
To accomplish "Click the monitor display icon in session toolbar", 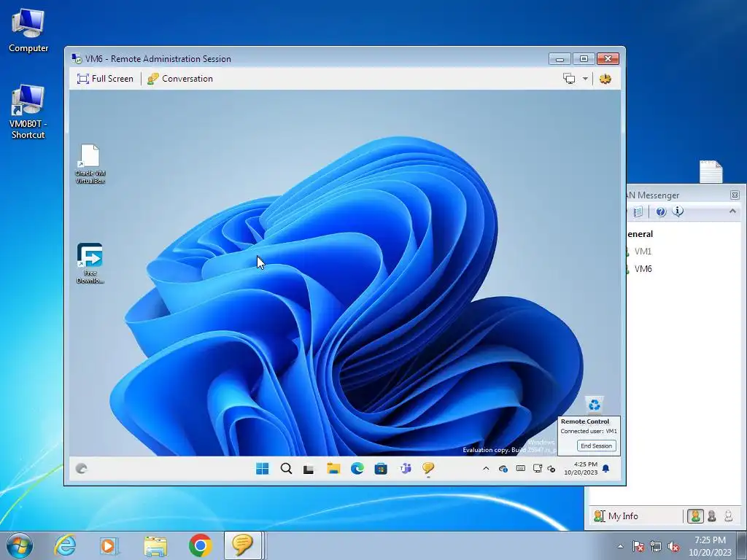I will tap(569, 79).
